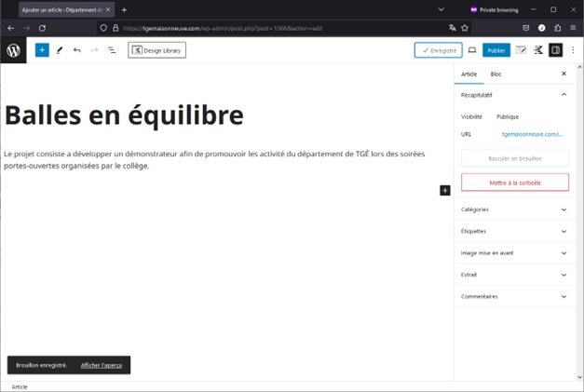Screen dimensions: 584x392
Task: Click the WordPress logo to exit editor
Action: coord(13,50)
